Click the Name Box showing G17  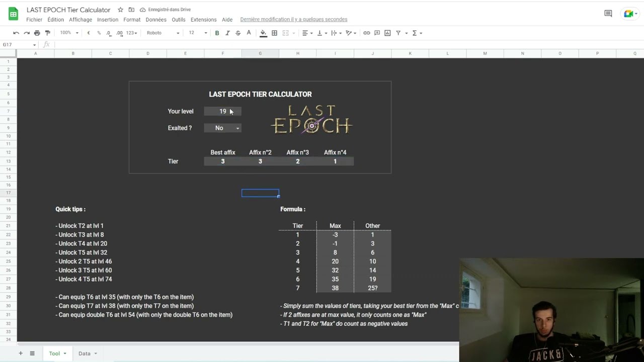click(19, 45)
